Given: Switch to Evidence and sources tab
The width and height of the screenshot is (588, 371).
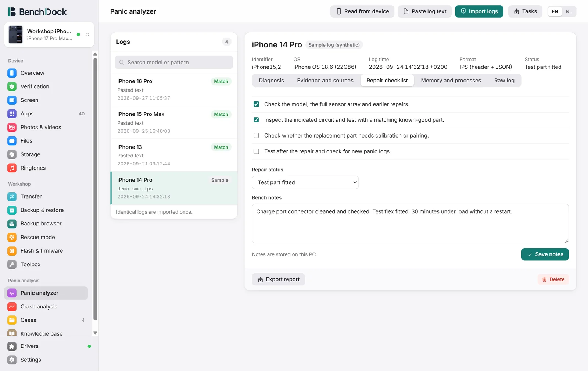Looking at the screenshot, I should [325, 81].
